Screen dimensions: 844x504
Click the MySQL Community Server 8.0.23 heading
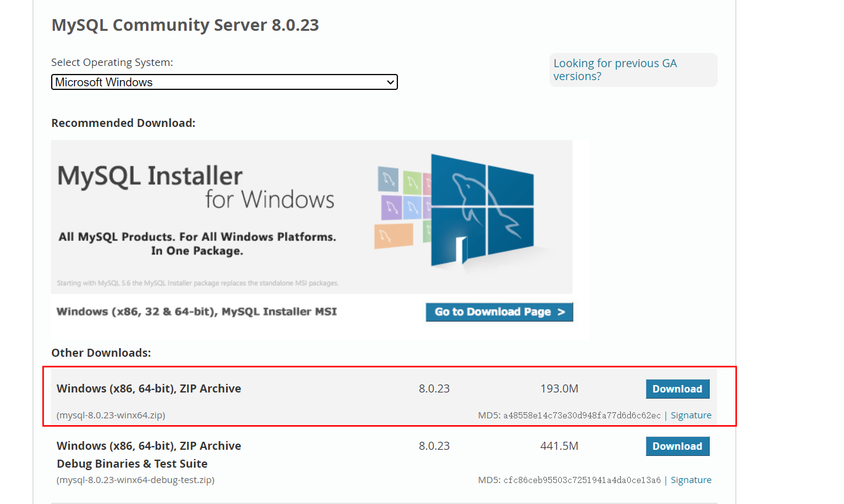coord(185,25)
